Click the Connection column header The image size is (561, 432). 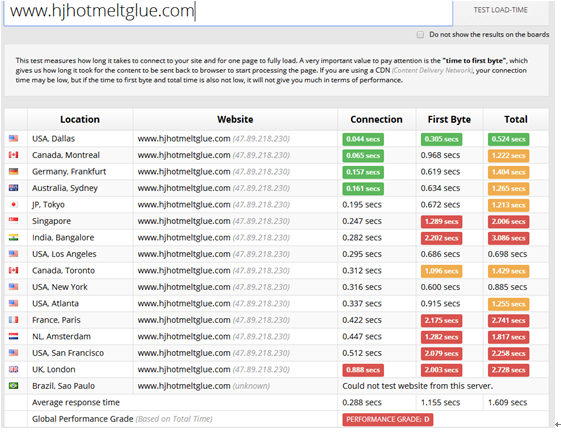tap(376, 119)
